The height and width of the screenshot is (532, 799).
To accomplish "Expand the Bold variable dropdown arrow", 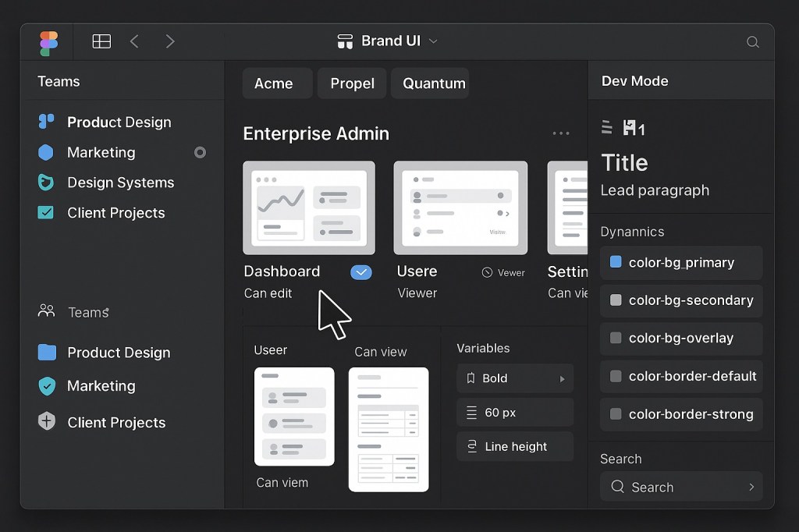I will 562,378.
